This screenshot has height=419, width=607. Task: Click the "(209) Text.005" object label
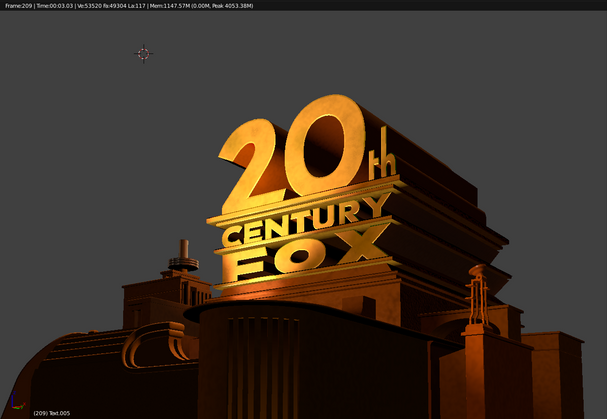52,413
